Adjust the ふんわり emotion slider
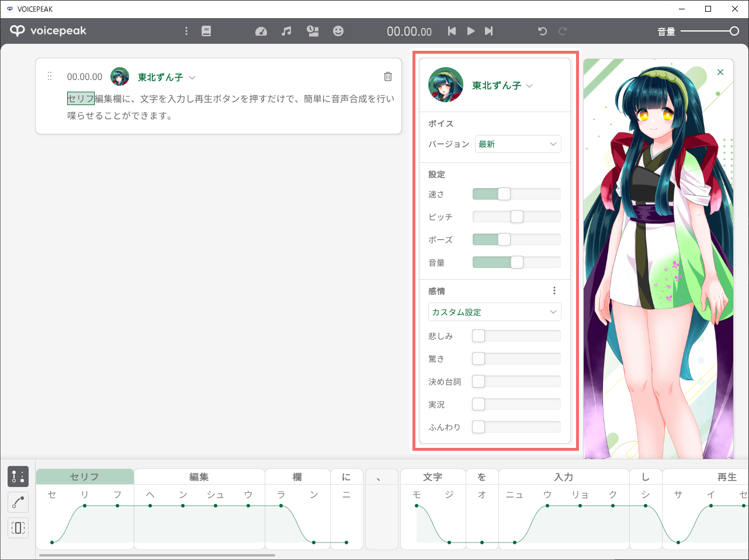Viewport: 749px width, 560px height. 516,427
